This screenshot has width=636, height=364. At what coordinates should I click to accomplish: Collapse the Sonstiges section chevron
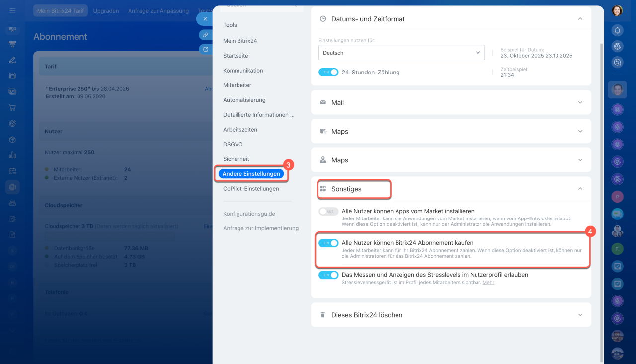point(580,189)
